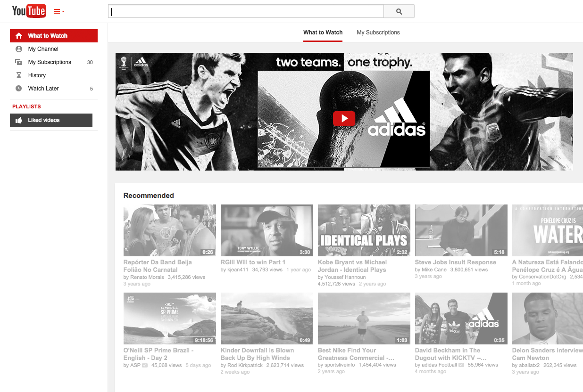Click the Recommended section heading

click(149, 196)
